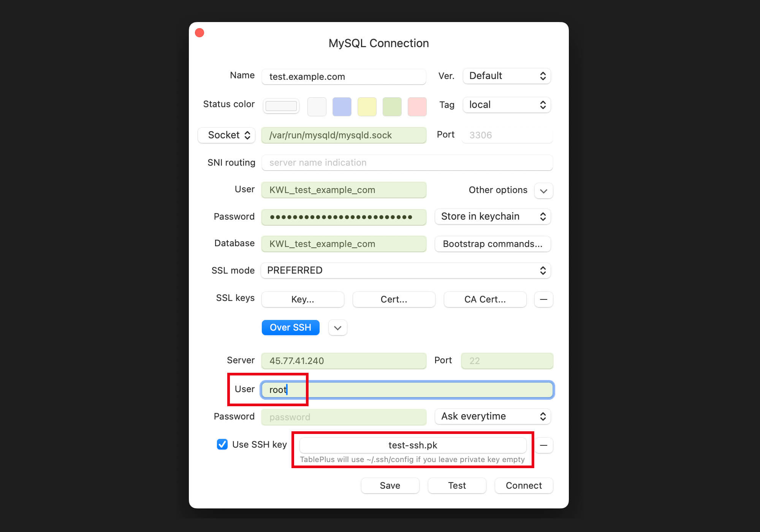This screenshot has width=760, height=532.
Task: Open the Ver. Default dropdown
Action: click(507, 76)
